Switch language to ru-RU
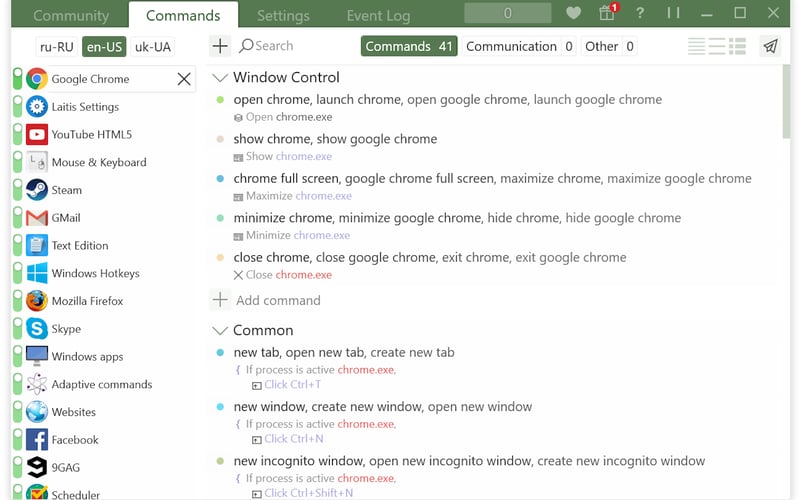 pos(57,47)
